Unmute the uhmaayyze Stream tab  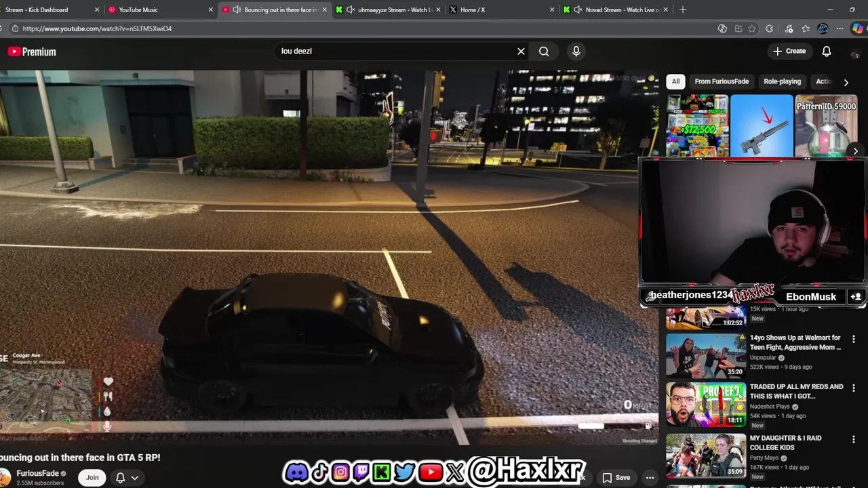[351, 9]
